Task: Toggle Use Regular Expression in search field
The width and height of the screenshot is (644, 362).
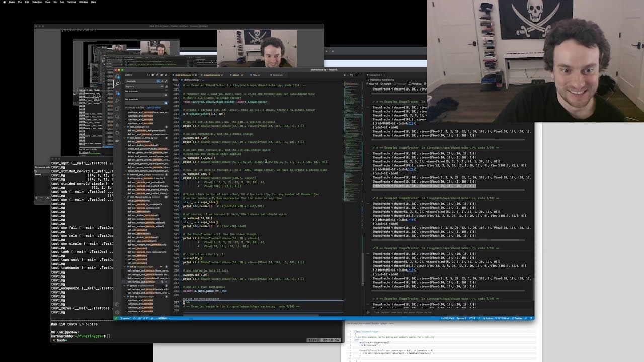Action: (166, 81)
